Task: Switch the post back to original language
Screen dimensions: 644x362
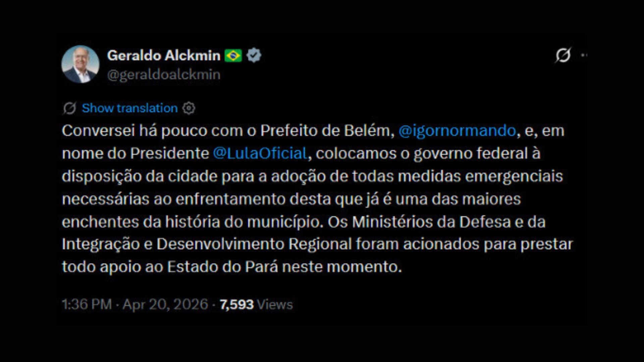Action: [x=130, y=108]
